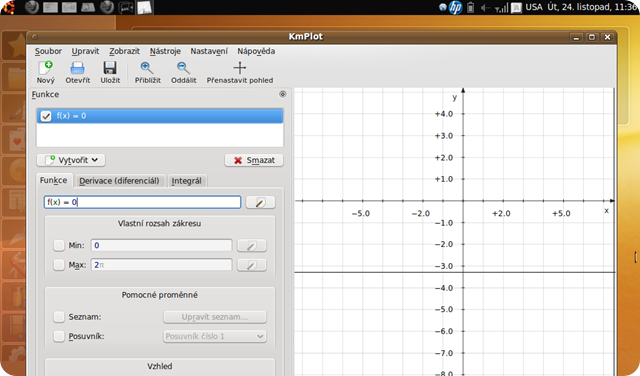Click the +1.0 label on y axis

point(444,179)
